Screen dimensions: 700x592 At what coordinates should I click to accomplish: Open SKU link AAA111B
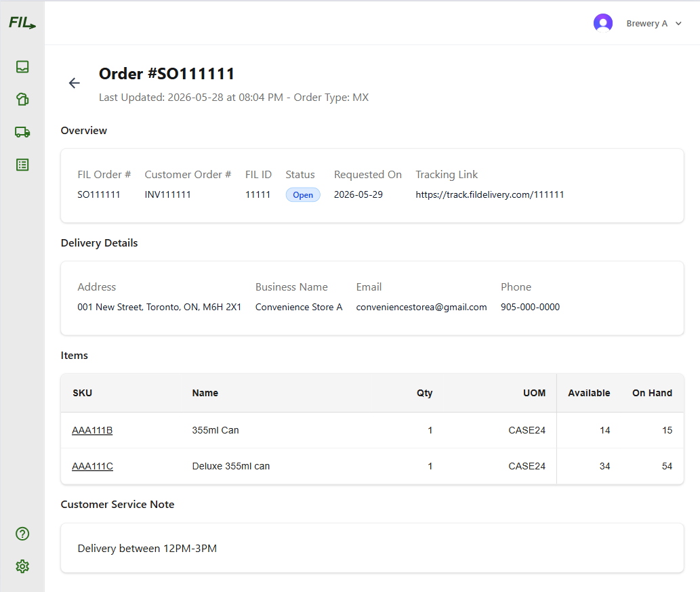click(x=92, y=430)
